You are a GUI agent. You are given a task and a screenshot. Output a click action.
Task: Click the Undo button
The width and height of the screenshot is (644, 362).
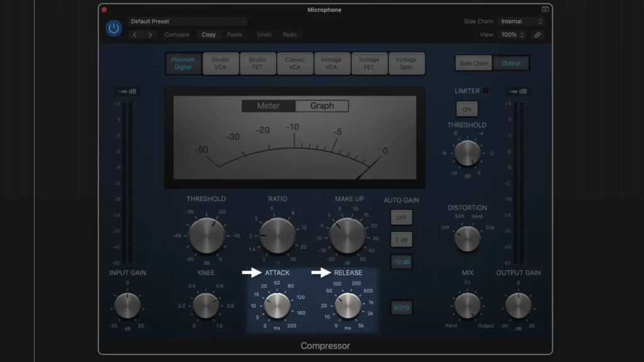[x=264, y=35]
